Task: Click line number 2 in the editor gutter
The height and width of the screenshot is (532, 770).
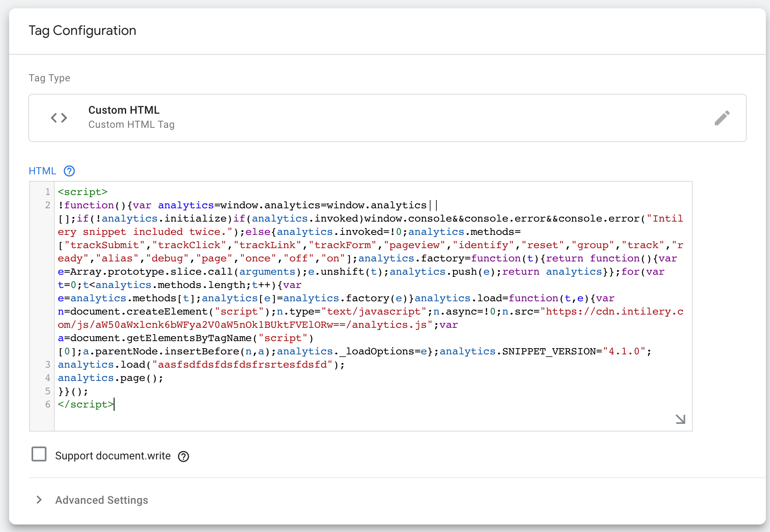Action: 48,205
